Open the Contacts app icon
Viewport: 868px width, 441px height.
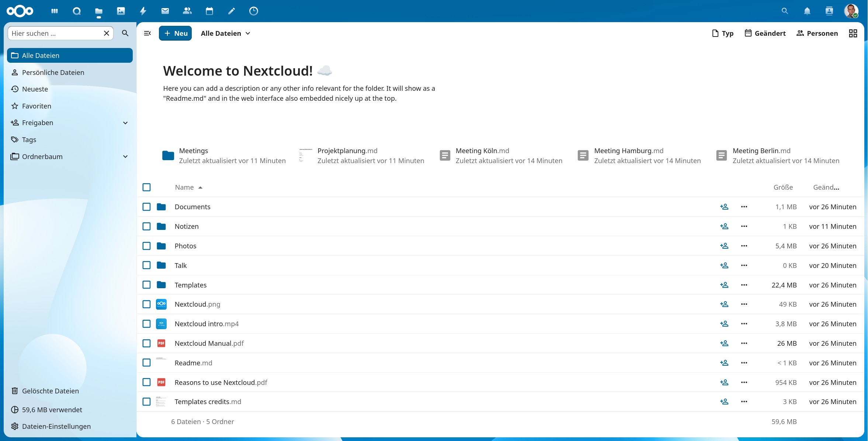pos(187,11)
